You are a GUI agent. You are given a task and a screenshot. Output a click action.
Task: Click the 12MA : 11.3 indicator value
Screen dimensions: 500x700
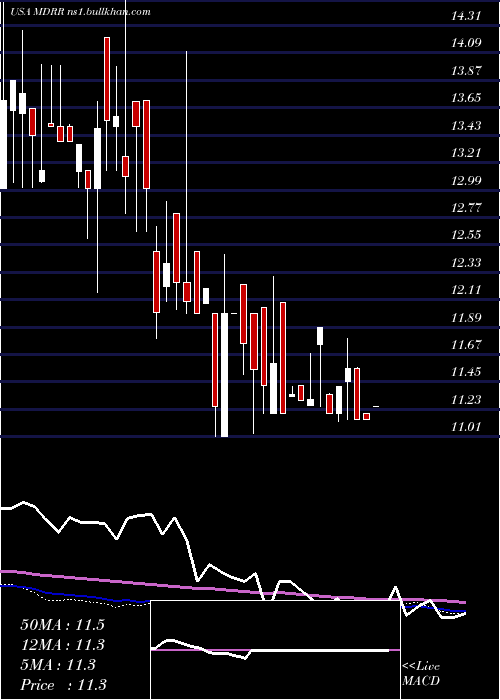(x=62, y=645)
